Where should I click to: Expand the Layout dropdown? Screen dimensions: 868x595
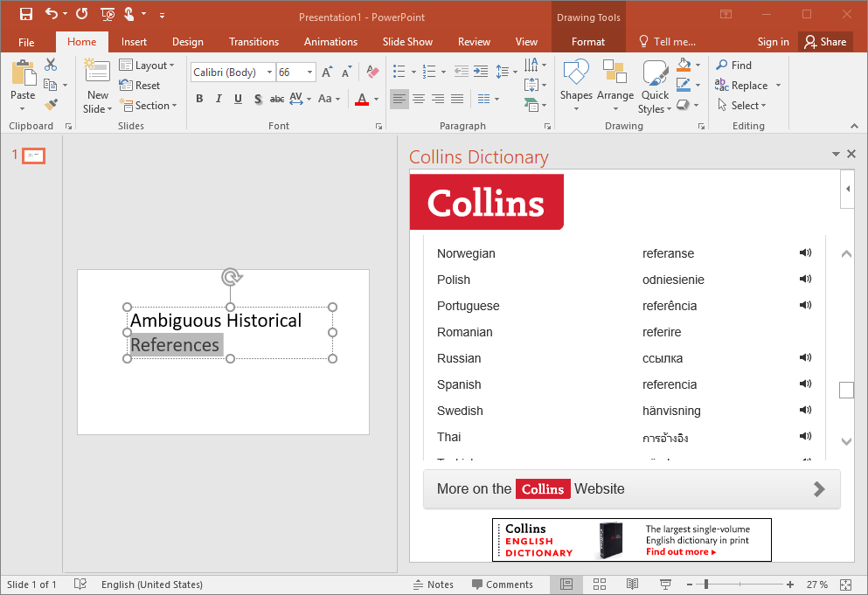[147, 66]
